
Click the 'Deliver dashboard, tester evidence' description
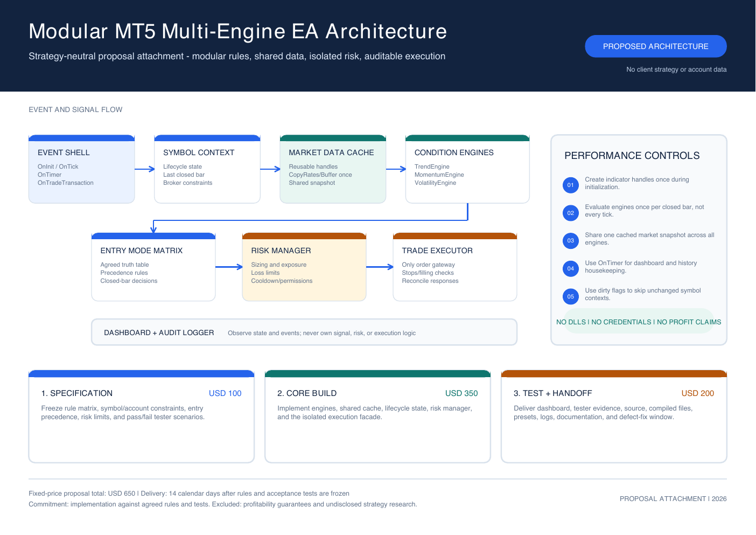point(603,413)
